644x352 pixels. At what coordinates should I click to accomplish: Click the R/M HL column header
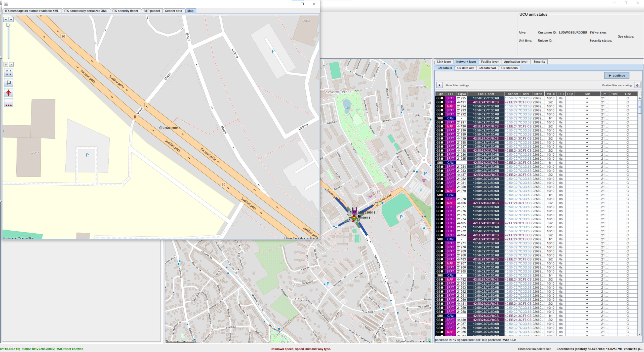[550, 94]
